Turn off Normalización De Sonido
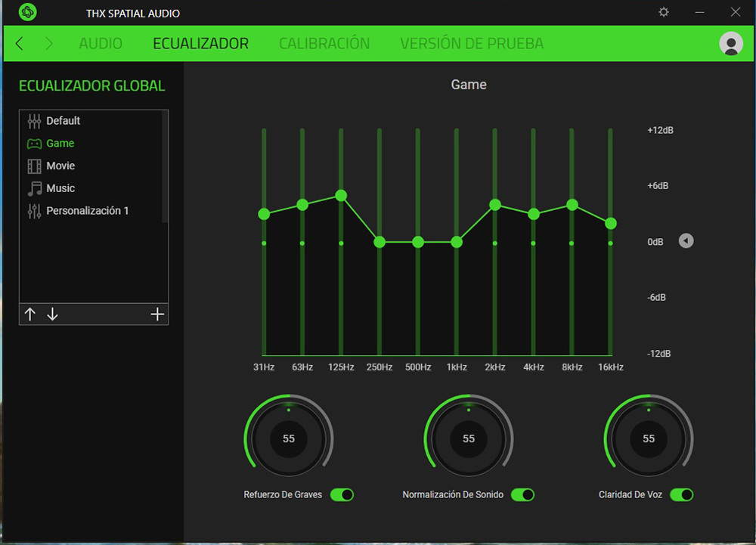This screenshot has height=545, width=756. click(522, 494)
